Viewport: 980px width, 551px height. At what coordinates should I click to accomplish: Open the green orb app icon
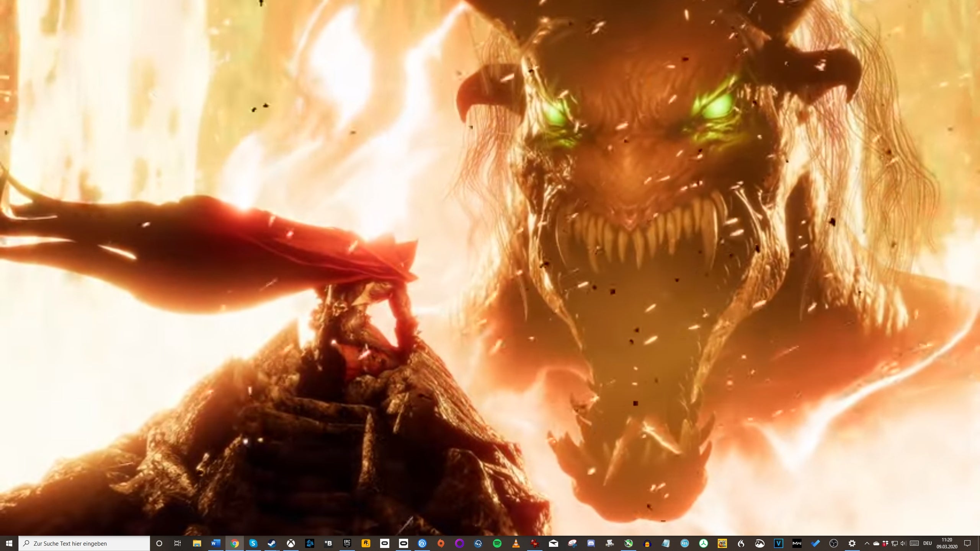(629, 543)
